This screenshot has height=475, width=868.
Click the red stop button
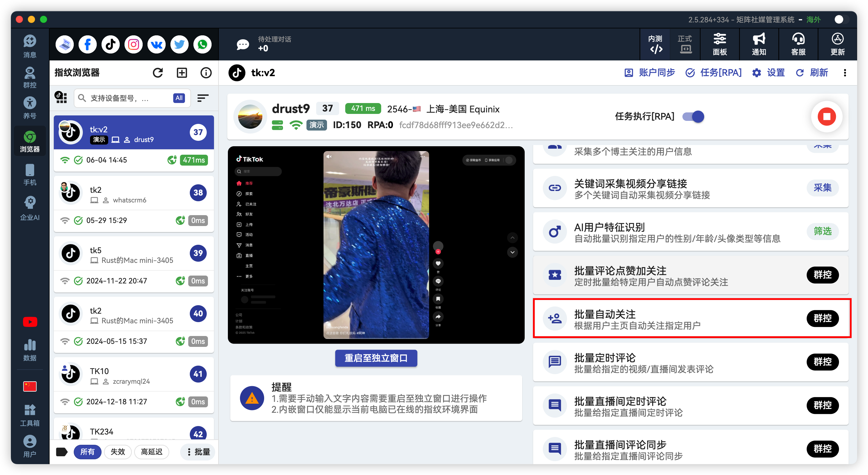[826, 117]
